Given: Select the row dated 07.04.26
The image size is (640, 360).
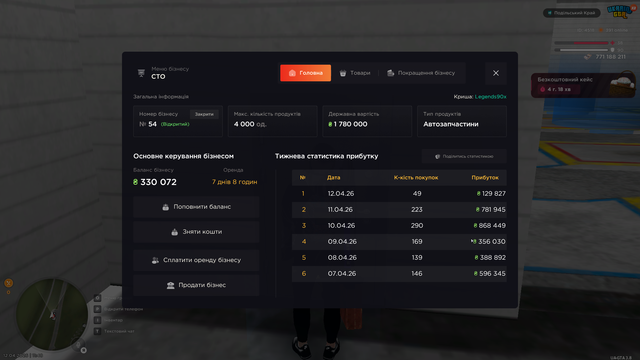Looking at the screenshot, I should tap(399, 273).
